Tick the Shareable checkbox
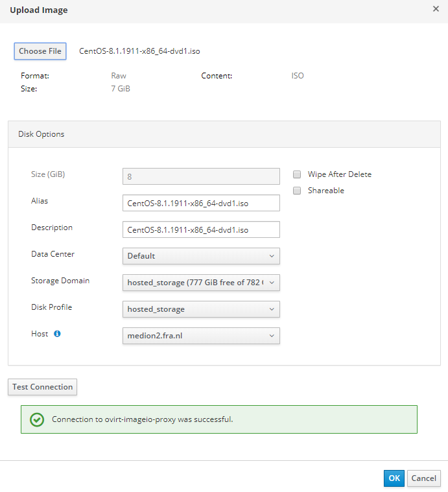 297,191
